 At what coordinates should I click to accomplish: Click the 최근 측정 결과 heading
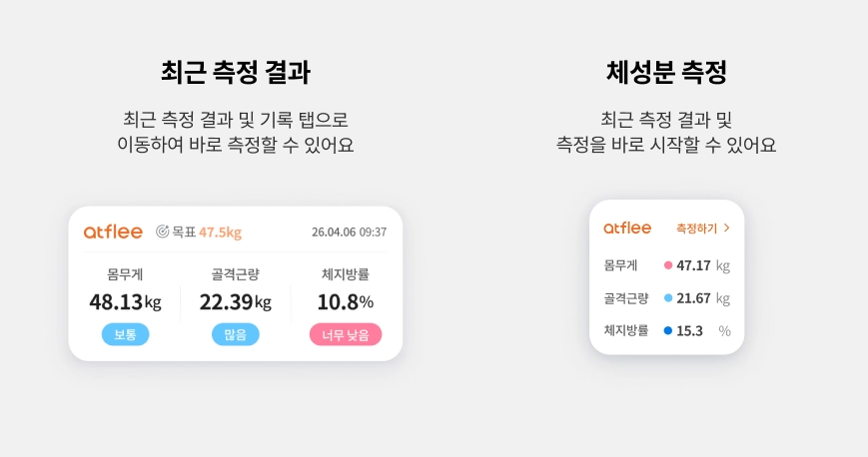(x=235, y=73)
